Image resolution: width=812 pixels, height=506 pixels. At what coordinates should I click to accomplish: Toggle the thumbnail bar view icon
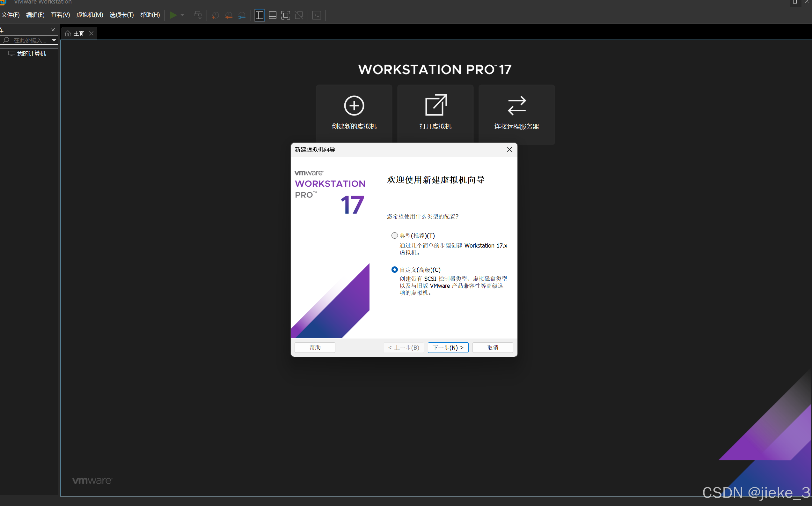[273, 15]
